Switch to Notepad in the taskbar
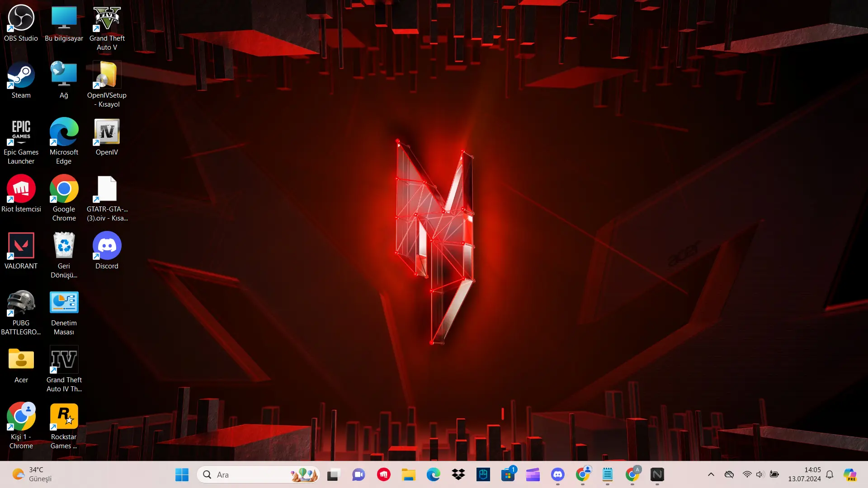Viewport: 868px width, 488px height. pyautogui.click(x=608, y=474)
